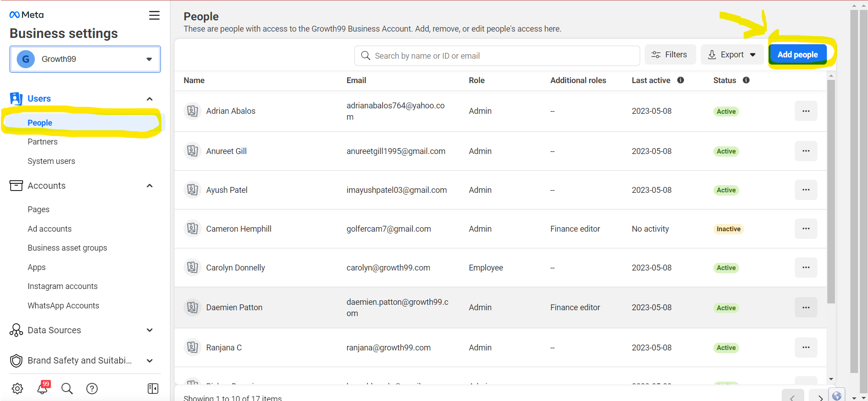Expand the Brand Safety and Suitability chevron
Image resolution: width=868 pixels, height=401 pixels.
click(150, 360)
